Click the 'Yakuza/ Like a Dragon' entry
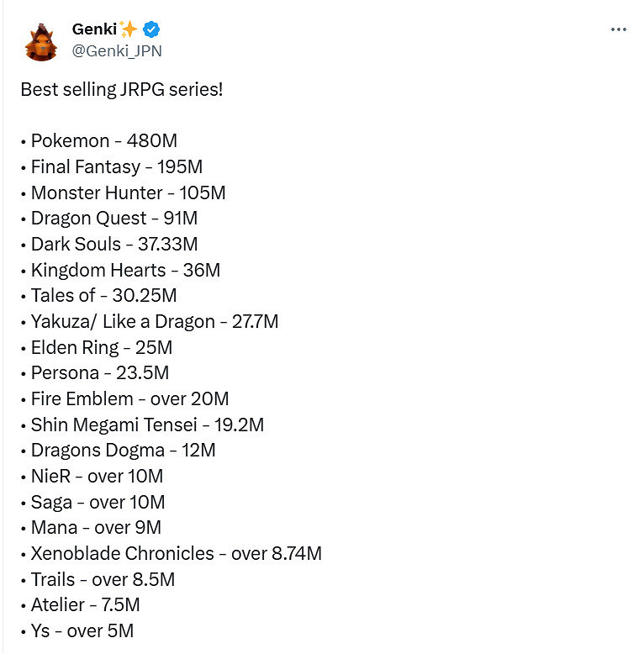The width and height of the screenshot is (644, 654). click(154, 321)
